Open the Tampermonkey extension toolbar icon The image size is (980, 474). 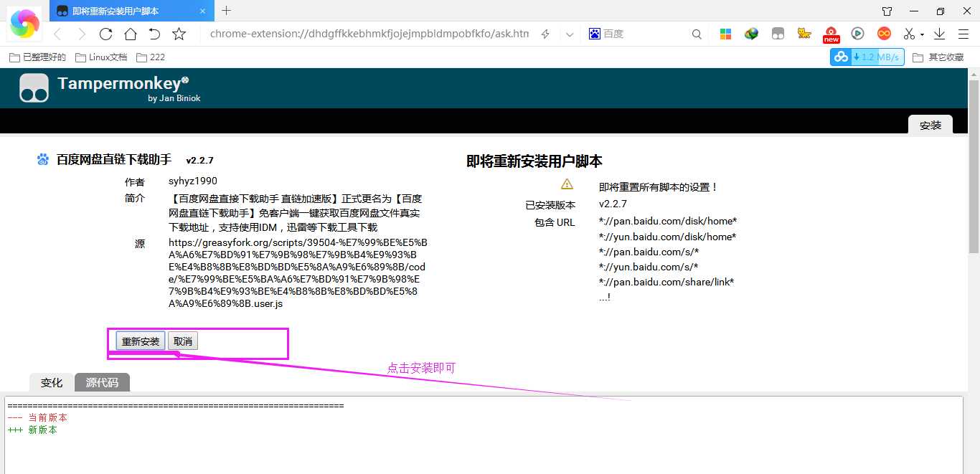pos(778,34)
